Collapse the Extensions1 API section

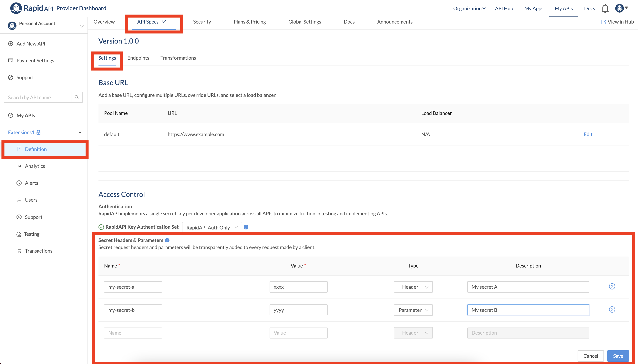80,133
